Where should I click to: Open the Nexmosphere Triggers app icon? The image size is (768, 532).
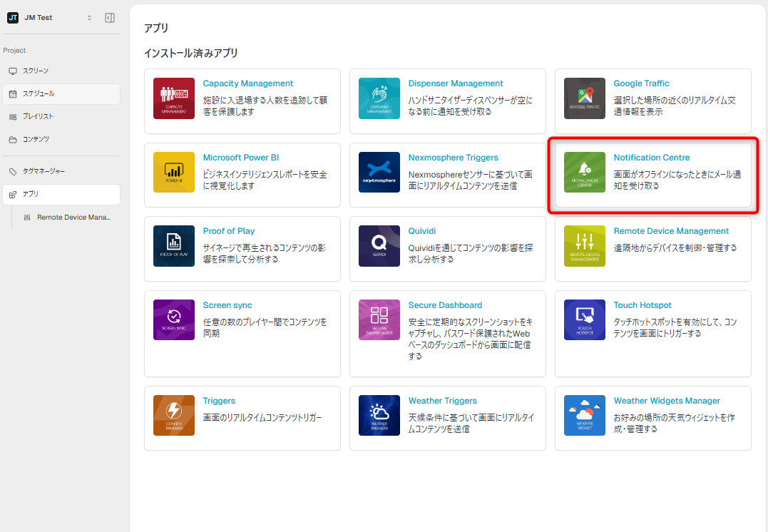point(379,173)
